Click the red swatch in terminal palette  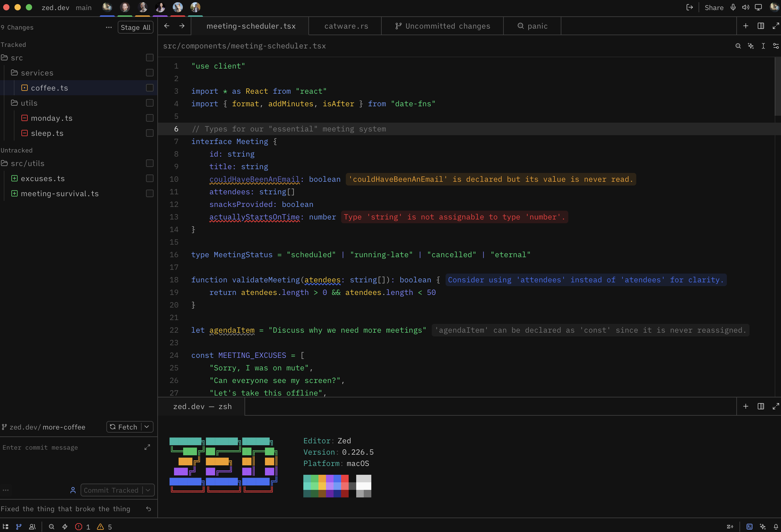345,479
